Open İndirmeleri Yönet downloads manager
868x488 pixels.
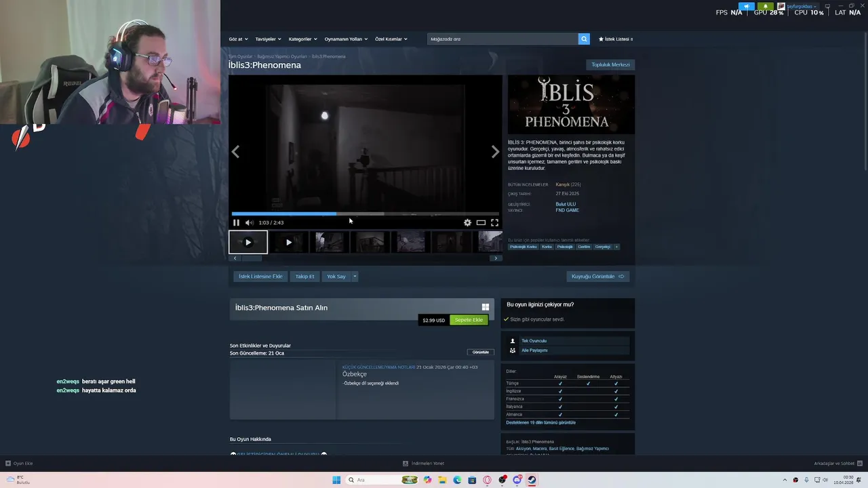(x=423, y=464)
